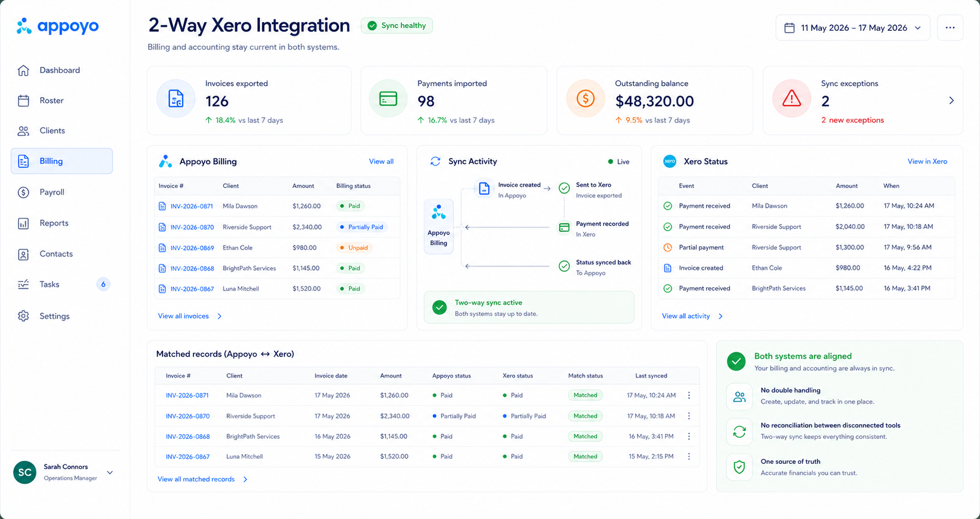
Task: Expand the Sarah Connors account menu
Action: point(110,472)
